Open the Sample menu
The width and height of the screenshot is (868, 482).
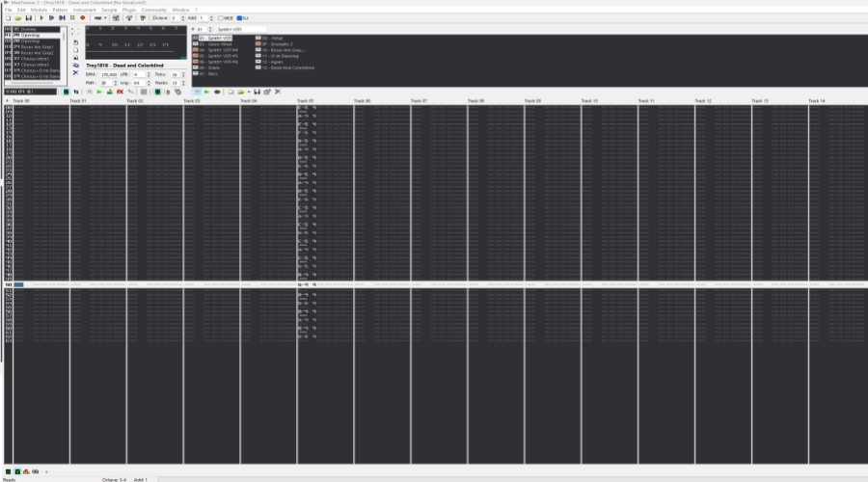(109, 10)
